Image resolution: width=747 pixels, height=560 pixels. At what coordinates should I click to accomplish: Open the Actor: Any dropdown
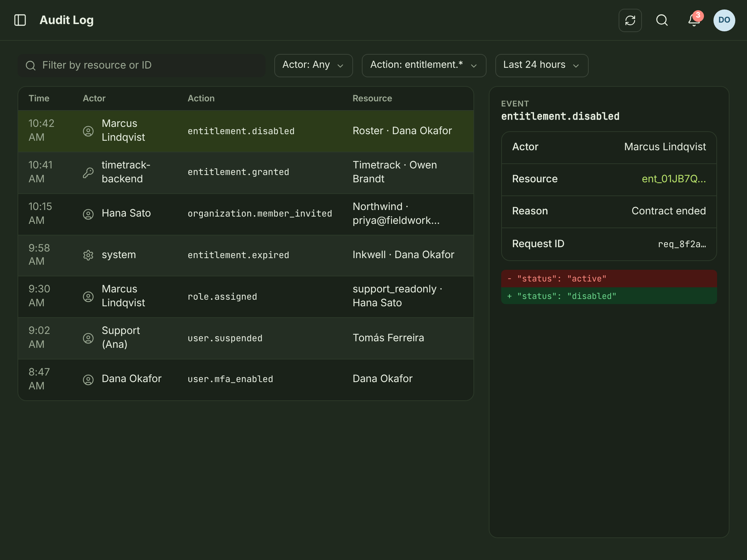[313, 66]
